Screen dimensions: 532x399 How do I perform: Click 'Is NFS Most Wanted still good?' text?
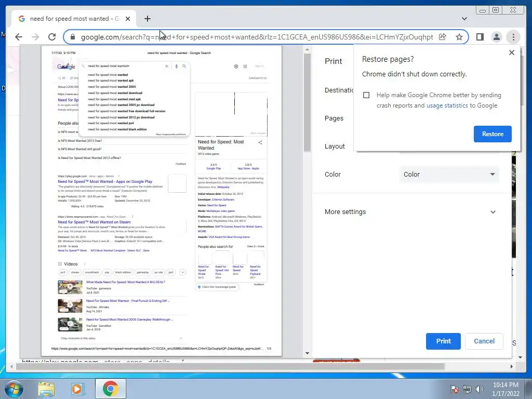coord(79,149)
